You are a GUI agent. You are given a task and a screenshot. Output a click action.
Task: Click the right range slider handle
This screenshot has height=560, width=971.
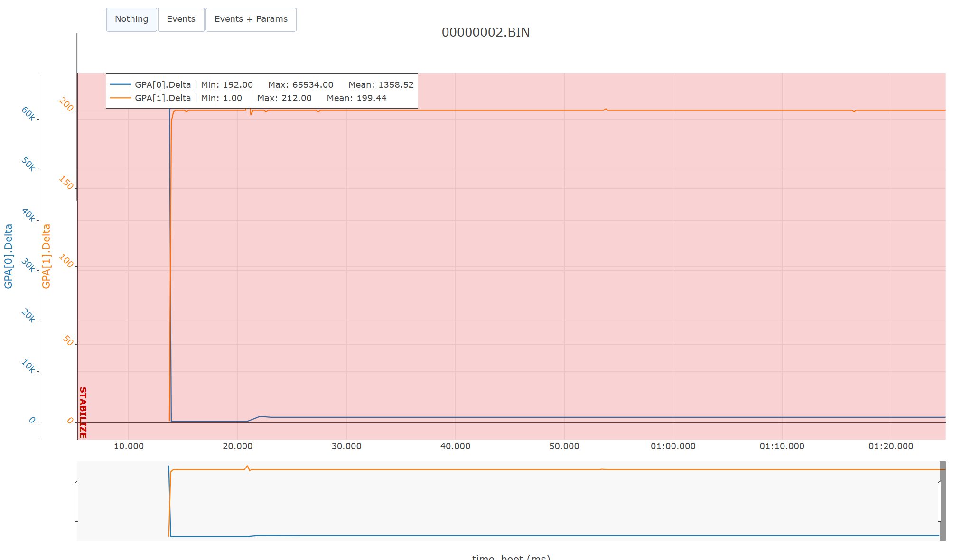939,501
